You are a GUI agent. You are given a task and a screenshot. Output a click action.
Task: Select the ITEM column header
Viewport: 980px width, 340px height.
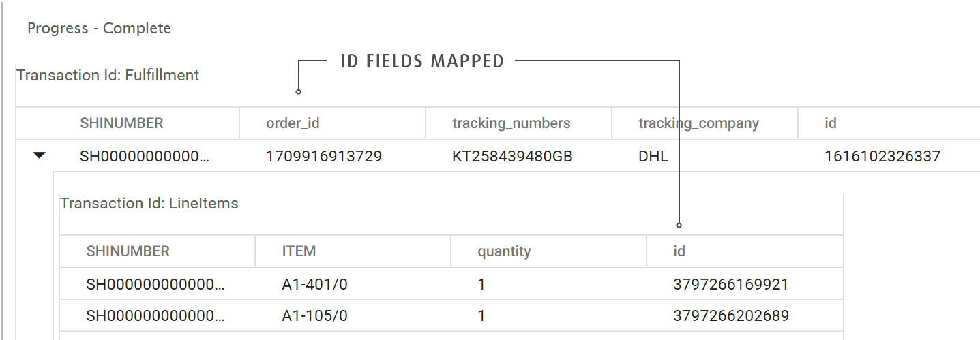pyautogui.click(x=299, y=251)
